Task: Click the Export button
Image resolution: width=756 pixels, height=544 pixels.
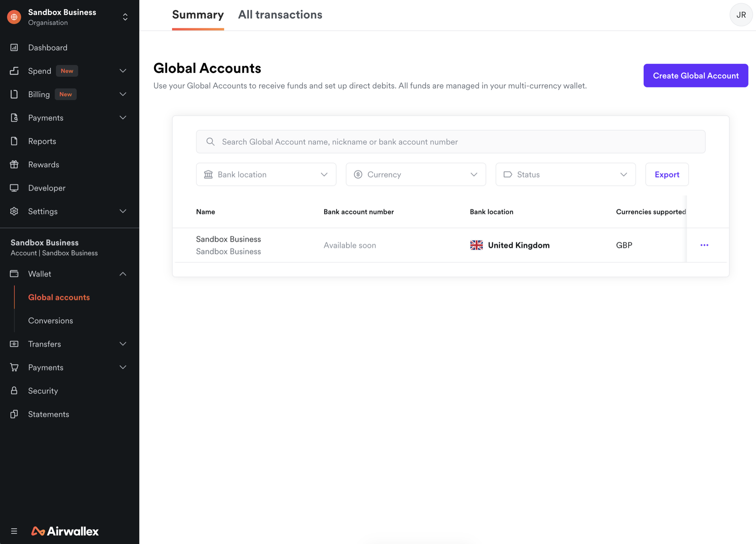Action: tap(667, 174)
